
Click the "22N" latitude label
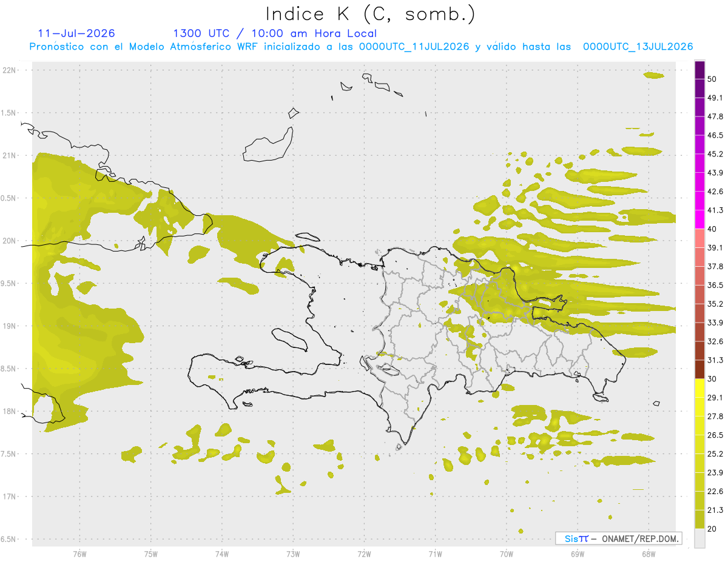click(10, 70)
